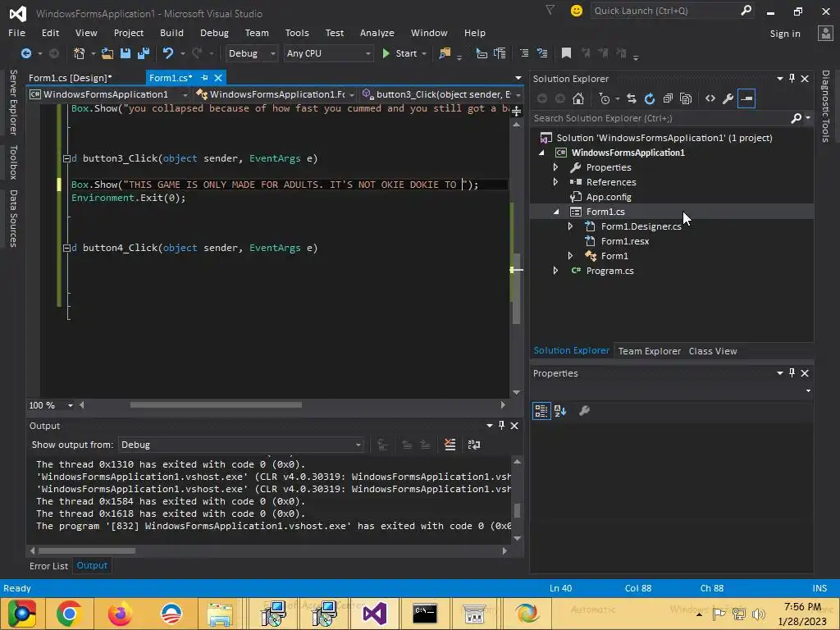Open the Server Explorer side tab

click(13, 102)
